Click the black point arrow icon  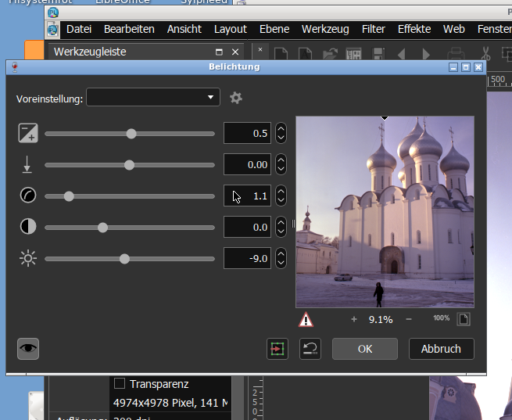tap(27, 164)
